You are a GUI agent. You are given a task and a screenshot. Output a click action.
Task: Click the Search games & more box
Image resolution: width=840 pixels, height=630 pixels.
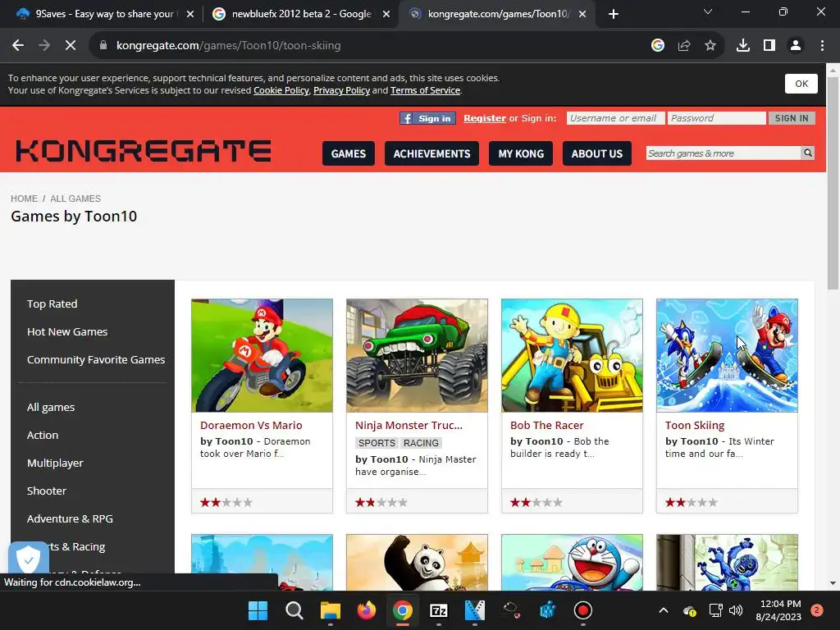(x=724, y=153)
